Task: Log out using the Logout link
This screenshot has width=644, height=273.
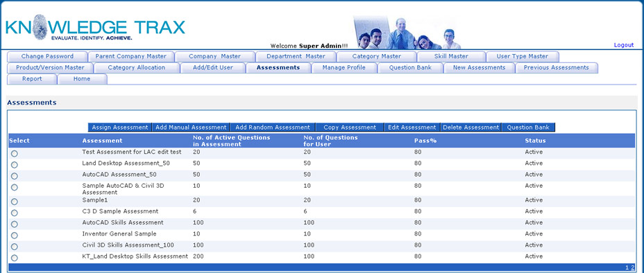Action: (623, 45)
